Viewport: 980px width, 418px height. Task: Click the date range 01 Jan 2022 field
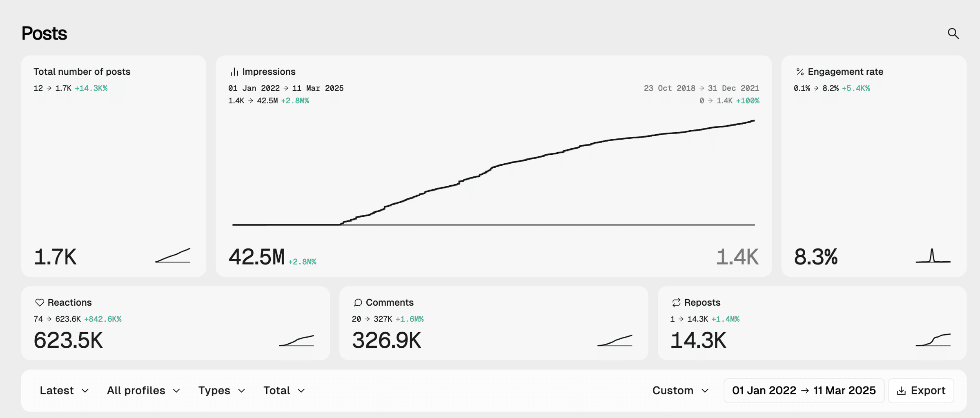pyautogui.click(x=804, y=391)
